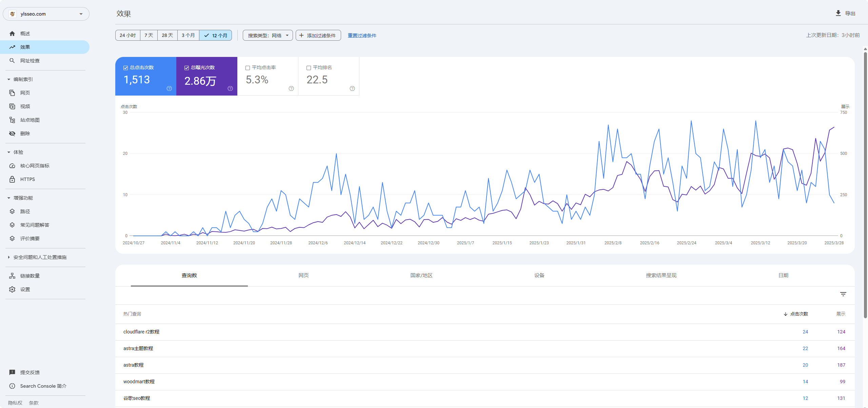868x408 pixels.
Task: Open the cloudflare r2教程 query row
Action: coord(485,332)
